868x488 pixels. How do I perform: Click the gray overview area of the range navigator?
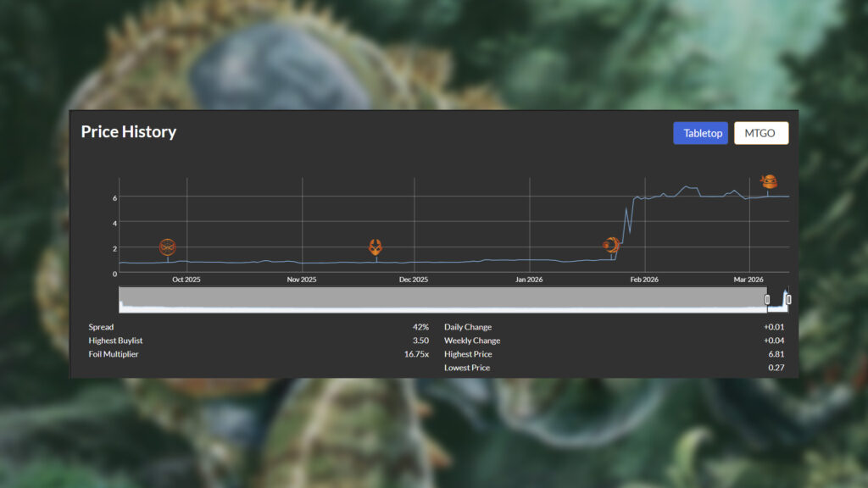click(441, 298)
